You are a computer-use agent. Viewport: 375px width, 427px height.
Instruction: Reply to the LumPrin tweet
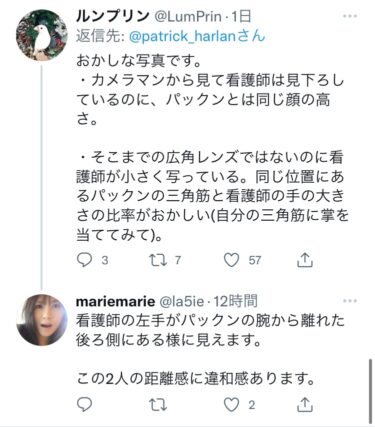tap(84, 260)
